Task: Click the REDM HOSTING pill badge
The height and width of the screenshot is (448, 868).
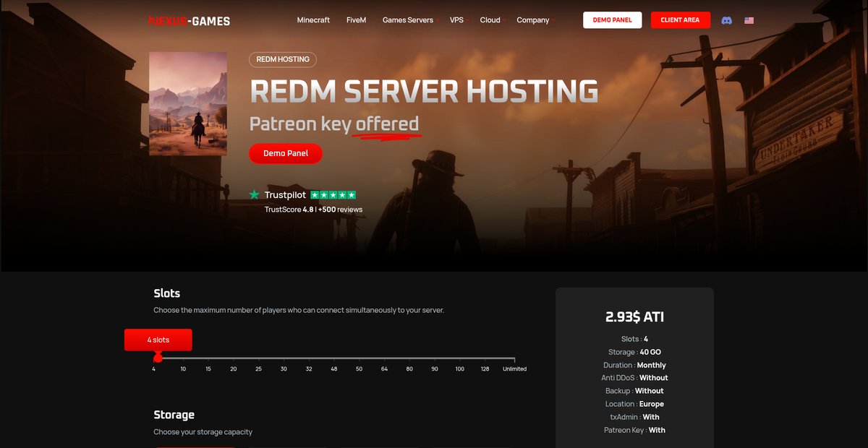Action: 283,59
